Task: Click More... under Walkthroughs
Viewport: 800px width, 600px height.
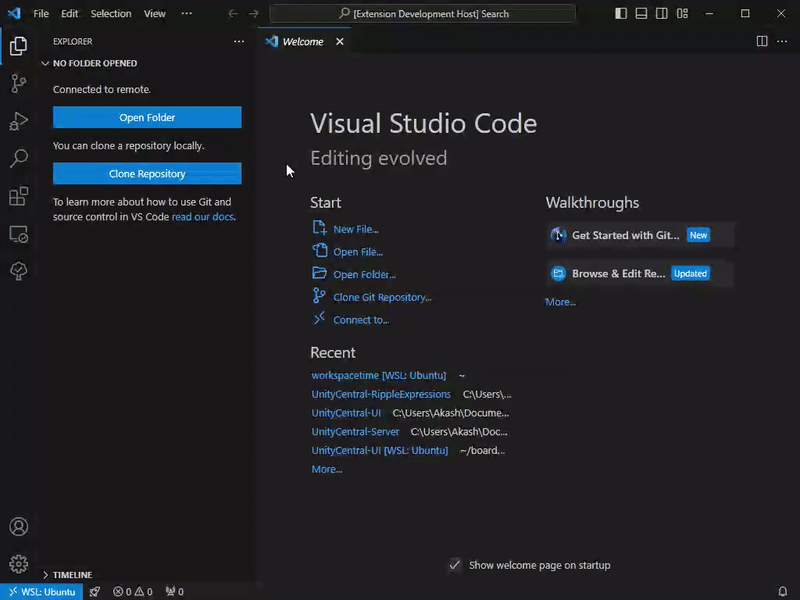Action: (560, 302)
